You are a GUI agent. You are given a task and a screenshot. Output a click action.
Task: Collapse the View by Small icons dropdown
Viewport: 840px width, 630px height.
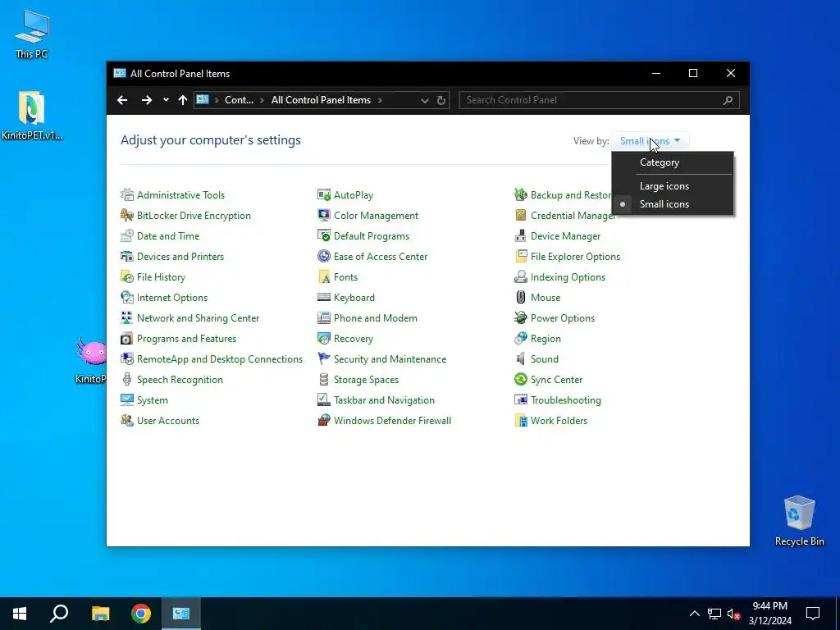click(650, 141)
